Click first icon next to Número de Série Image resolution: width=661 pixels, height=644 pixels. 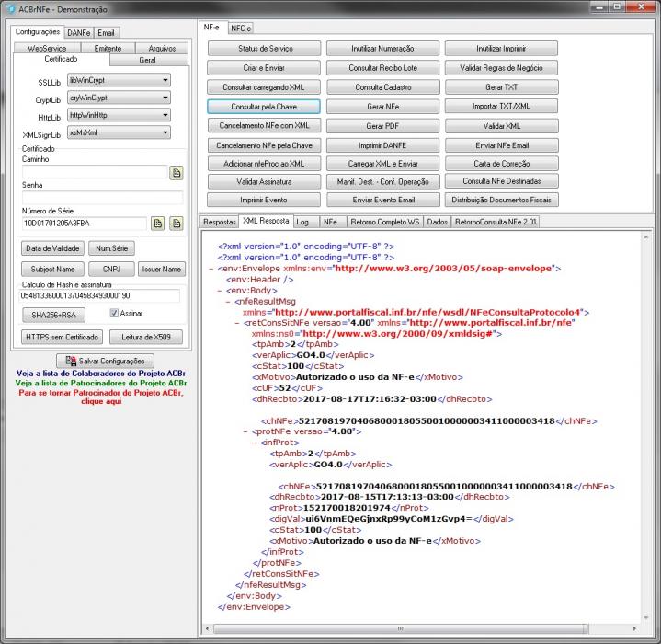point(157,224)
